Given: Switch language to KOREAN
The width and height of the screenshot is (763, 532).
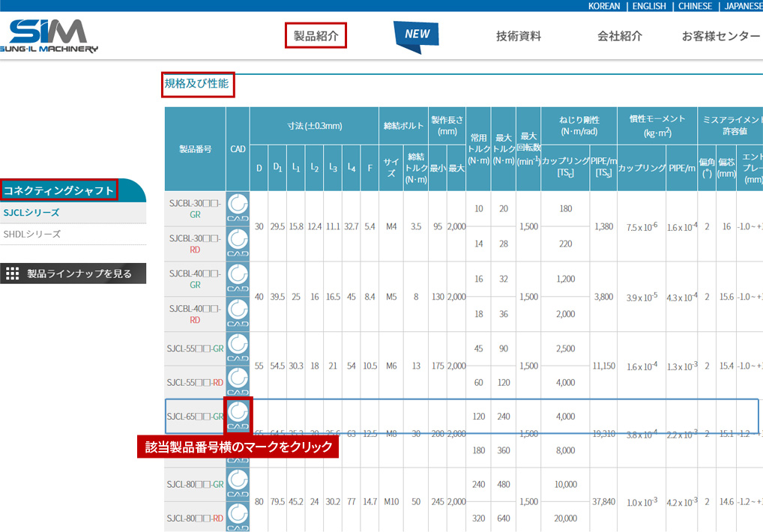Looking at the screenshot, I should [x=604, y=6].
